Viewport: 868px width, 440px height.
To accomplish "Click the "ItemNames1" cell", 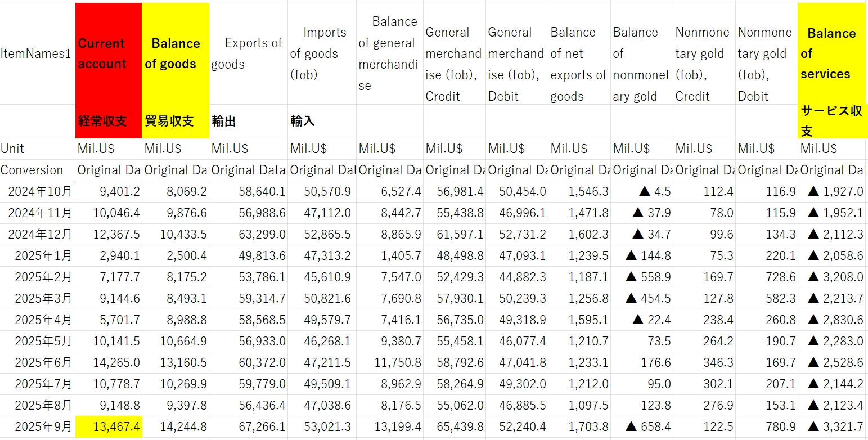I will point(37,54).
